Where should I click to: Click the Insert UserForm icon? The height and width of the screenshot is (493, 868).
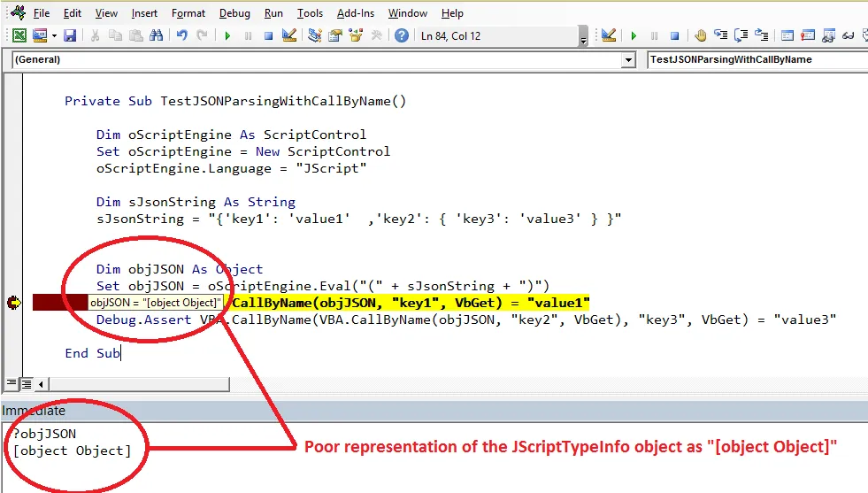tap(40, 36)
